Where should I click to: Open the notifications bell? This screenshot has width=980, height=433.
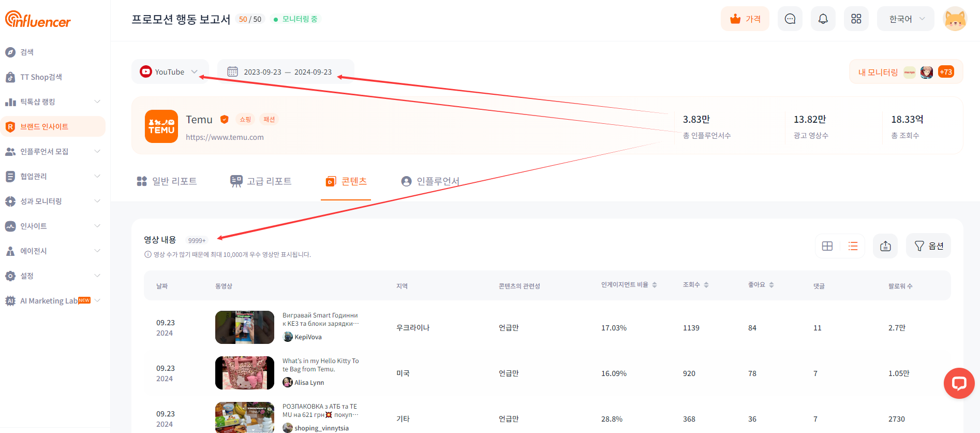click(823, 19)
